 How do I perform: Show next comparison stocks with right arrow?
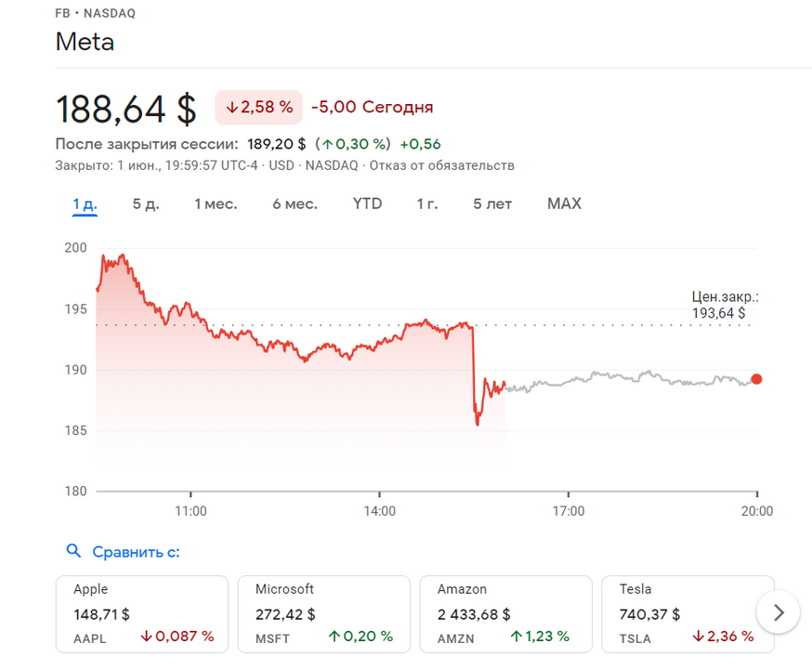(779, 612)
